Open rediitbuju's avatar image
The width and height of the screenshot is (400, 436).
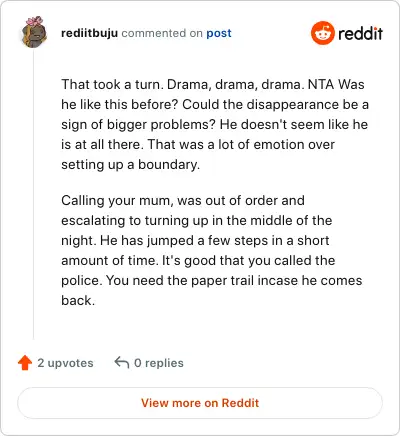pyautogui.click(x=34, y=32)
